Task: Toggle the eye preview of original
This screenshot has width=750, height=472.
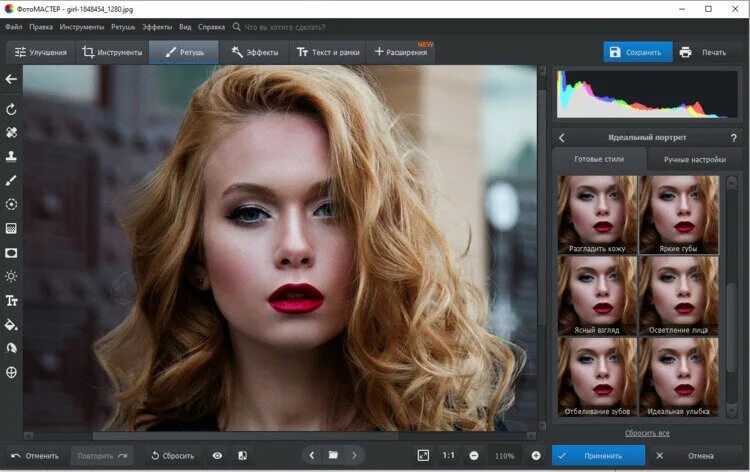Action: click(x=217, y=456)
